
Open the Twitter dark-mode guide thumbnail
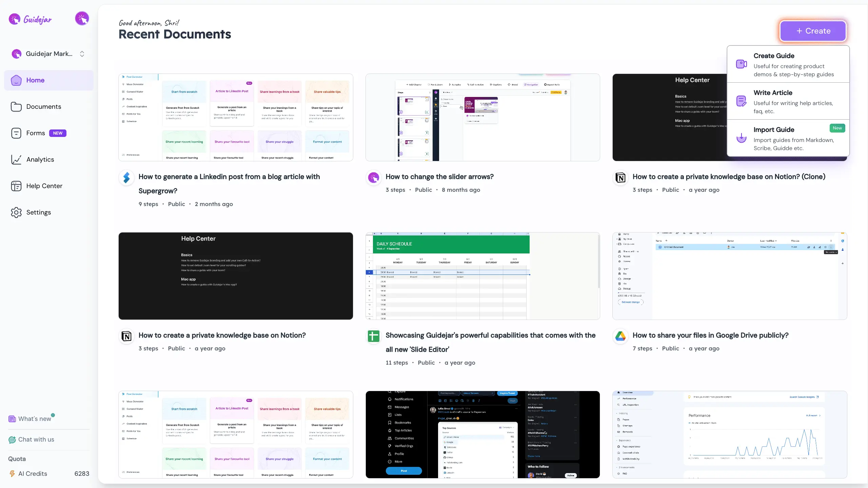483,434
